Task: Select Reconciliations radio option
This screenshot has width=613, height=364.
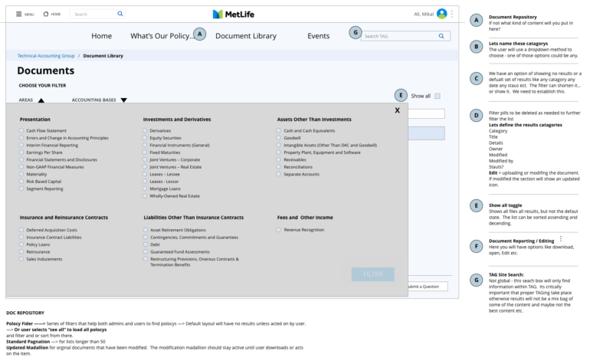Action: point(278,166)
